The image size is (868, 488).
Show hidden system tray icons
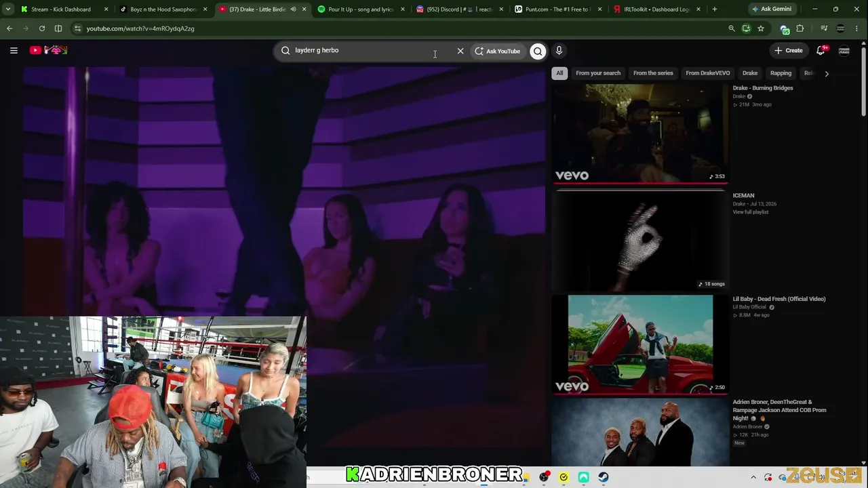(x=753, y=477)
